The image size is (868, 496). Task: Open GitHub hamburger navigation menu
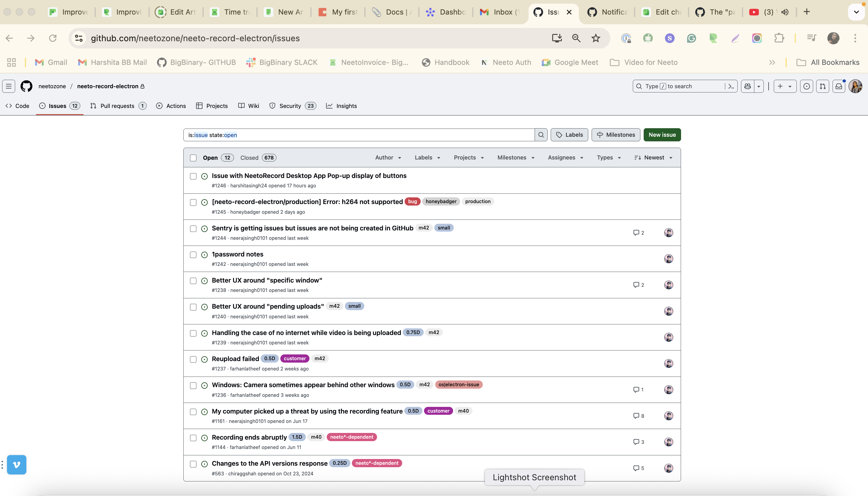pos(8,86)
